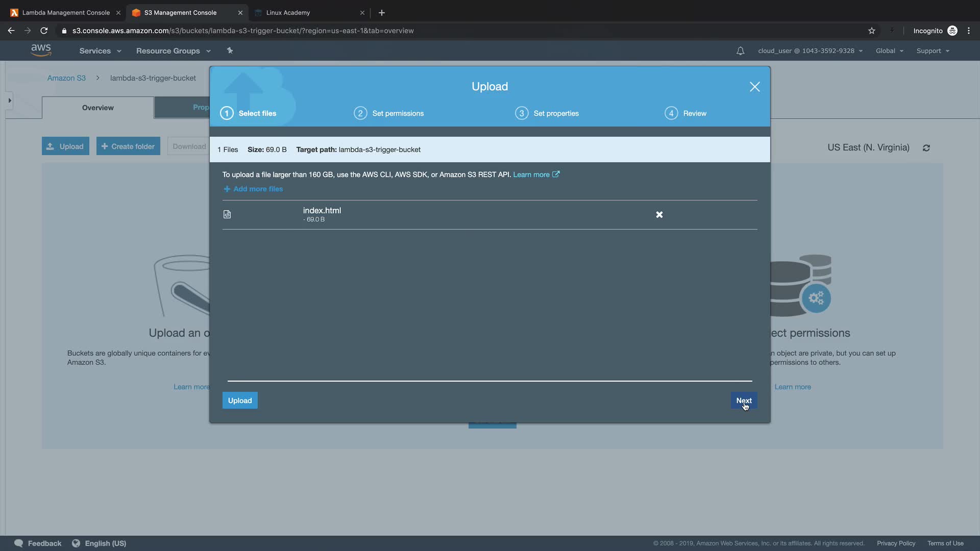980x551 pixels.
Task: Expand the Support menu
Action: [933, 51]
